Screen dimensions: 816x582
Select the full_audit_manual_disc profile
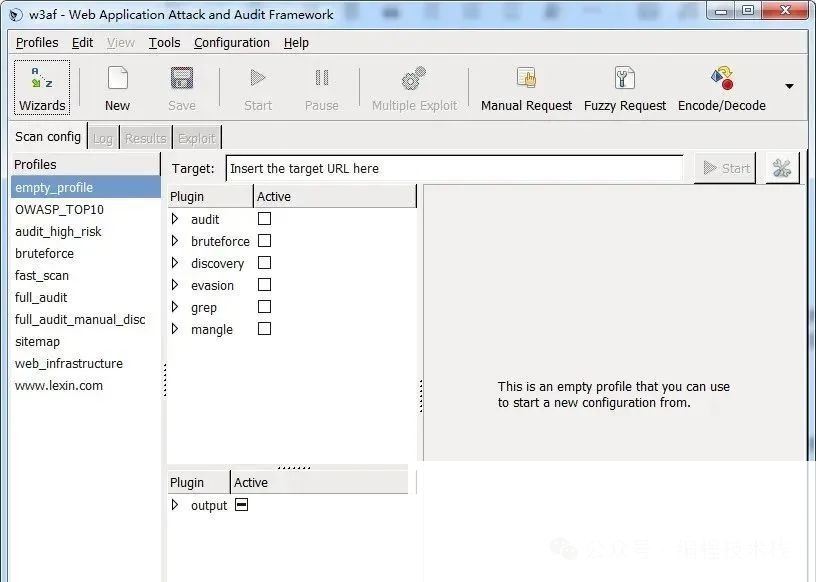pyautogui.click(x=86, y=319)
